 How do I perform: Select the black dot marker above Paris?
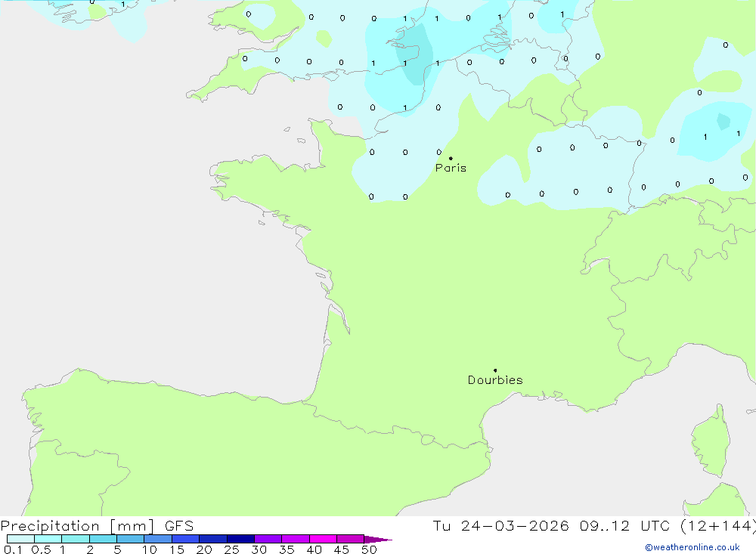pyautogui.click(x=451, y=158)
